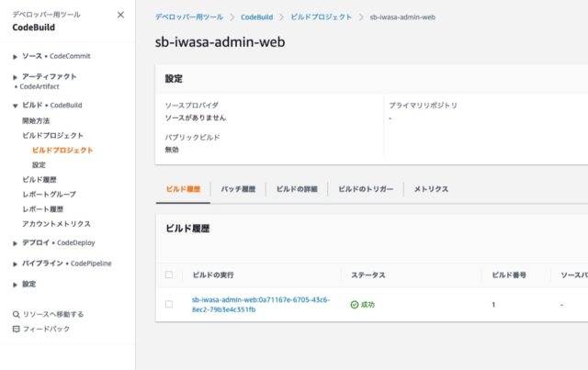Click the ソース CodeCommit section label
This screenshot has height=370, width=588.
56,56
